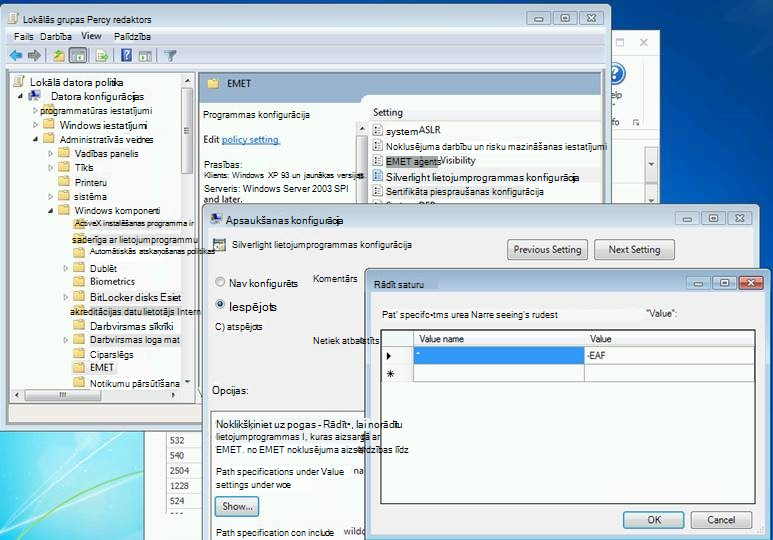Click the Printeru folder icon
The height and width of the screenshot is (540, 773).
coord(64,181)
